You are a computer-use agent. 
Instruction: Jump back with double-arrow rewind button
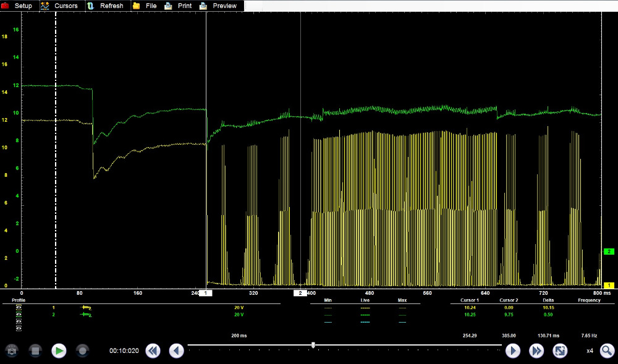coord(153,350)
